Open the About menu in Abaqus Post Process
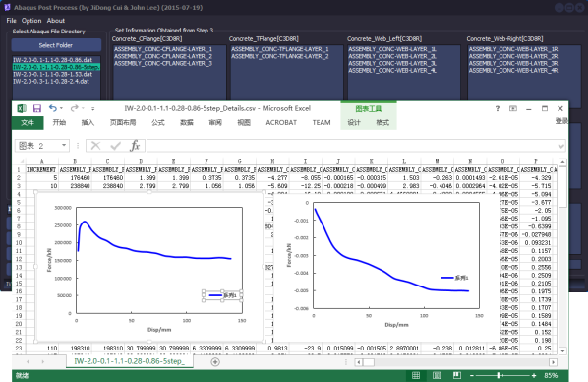Screen dimensions: 588x382 tap(56, 21)
